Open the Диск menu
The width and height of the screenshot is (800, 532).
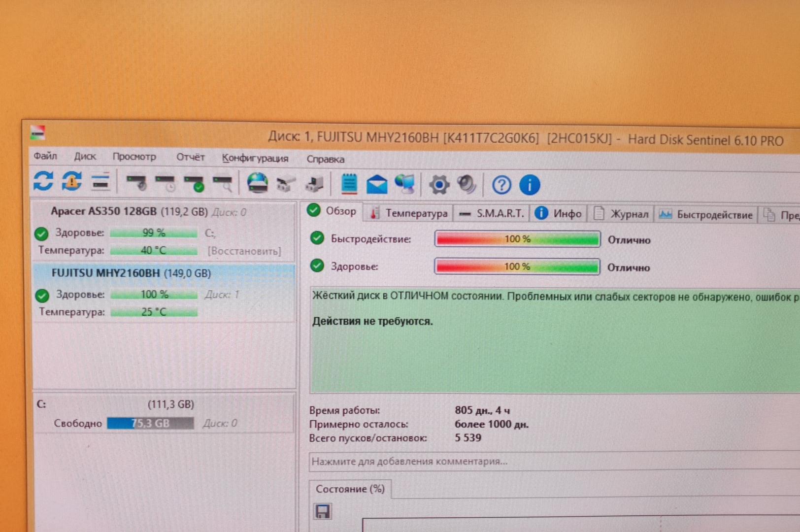coord(85,157)
